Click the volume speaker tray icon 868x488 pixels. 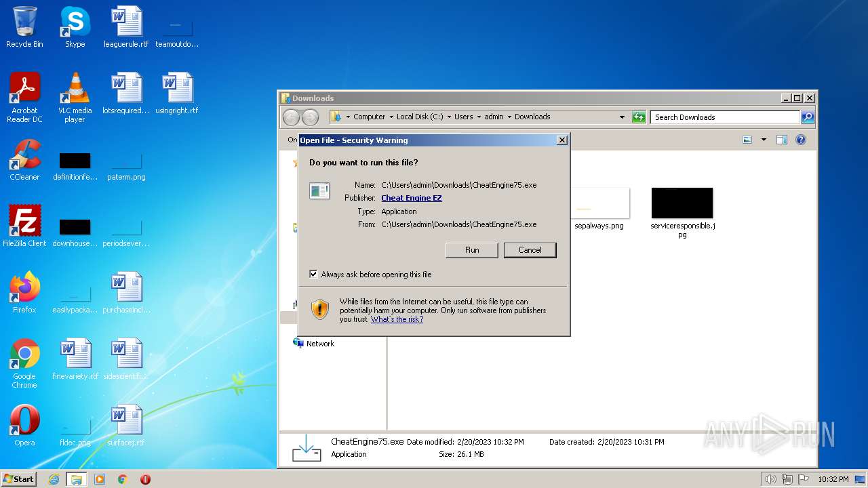pyautogui.click(x=770, y=479)
